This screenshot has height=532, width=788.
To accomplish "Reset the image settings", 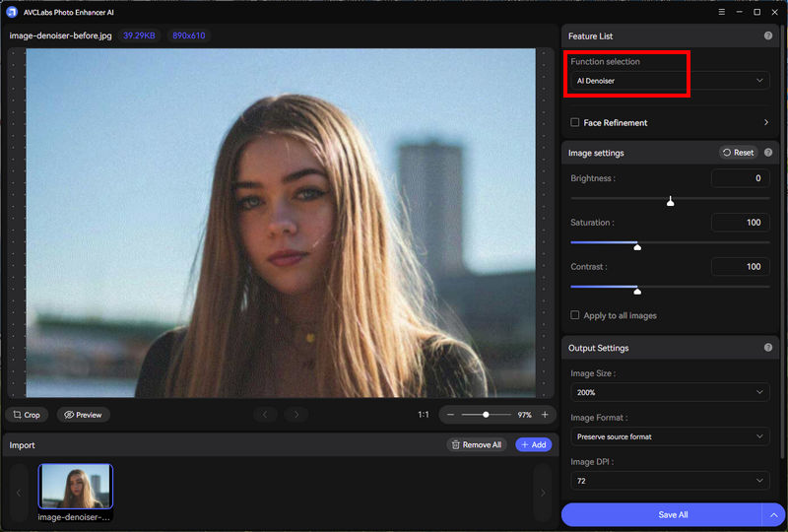I will coord(738,153).
